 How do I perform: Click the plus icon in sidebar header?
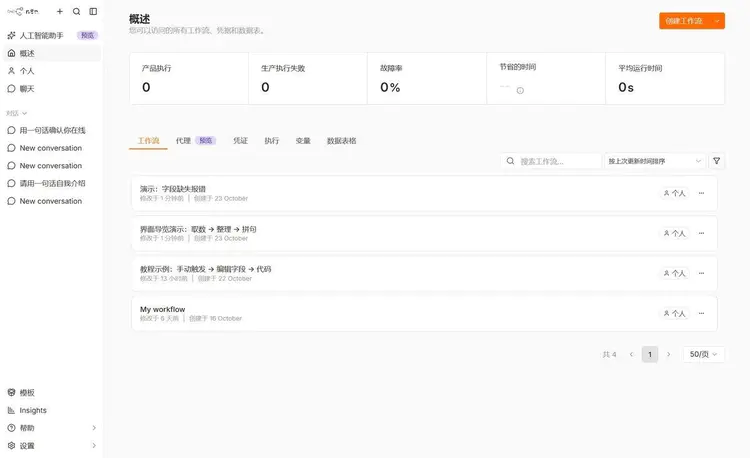60,11
